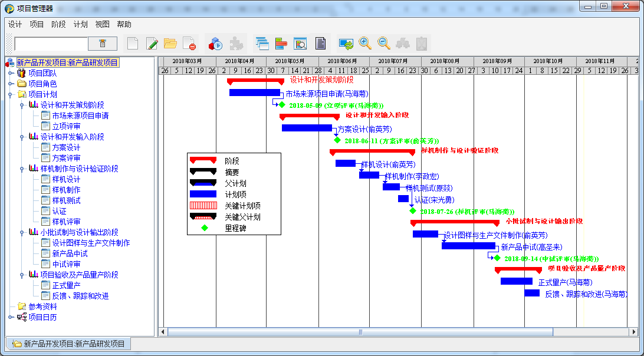Collapse 小批试制与设计输出阶段 tree node
The image size is (644, 356).
(22, 232)
